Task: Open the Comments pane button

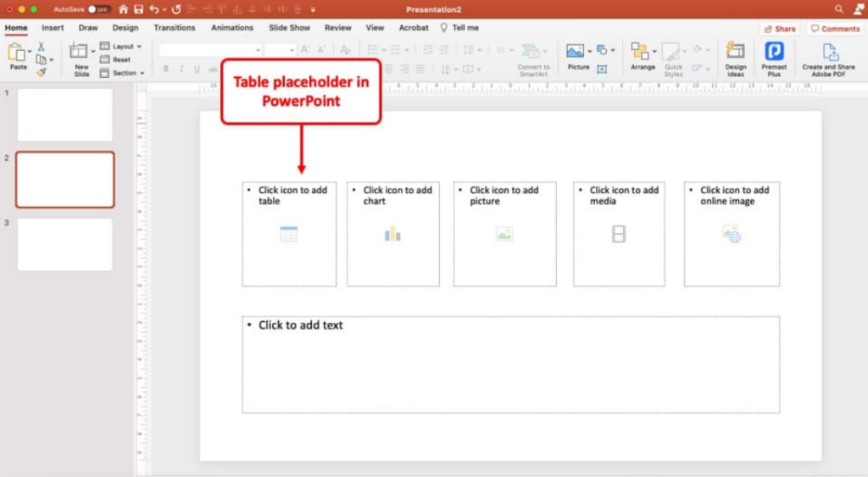Action: coord(835,29)
